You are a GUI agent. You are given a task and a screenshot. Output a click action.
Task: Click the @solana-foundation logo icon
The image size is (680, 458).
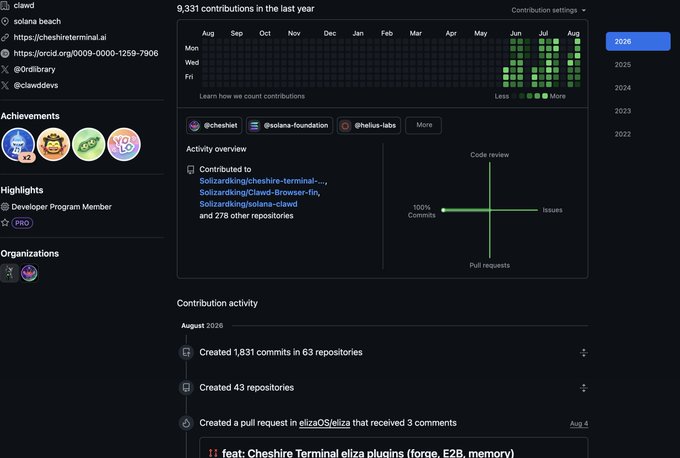(254, 125)
